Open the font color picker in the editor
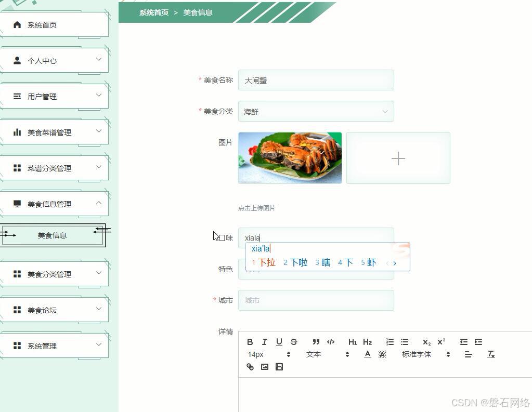This screenshot has width=532, height=412. [367, 354]
